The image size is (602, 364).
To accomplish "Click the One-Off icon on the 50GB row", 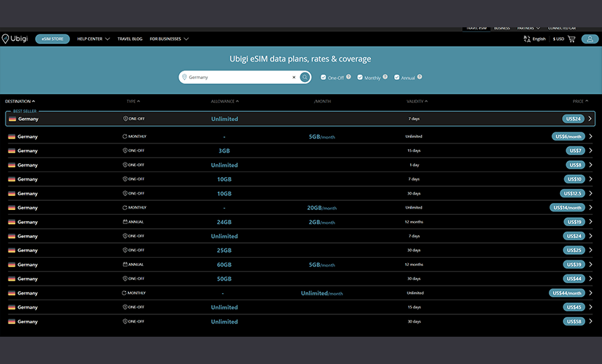I will pyautogui.click(x=125, y=279).
